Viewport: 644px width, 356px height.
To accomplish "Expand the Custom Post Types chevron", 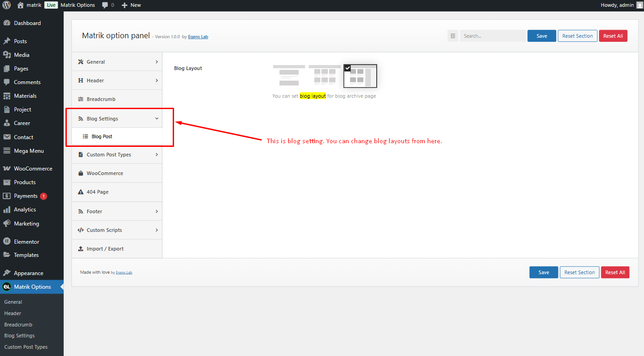I will tap(157, 155).
